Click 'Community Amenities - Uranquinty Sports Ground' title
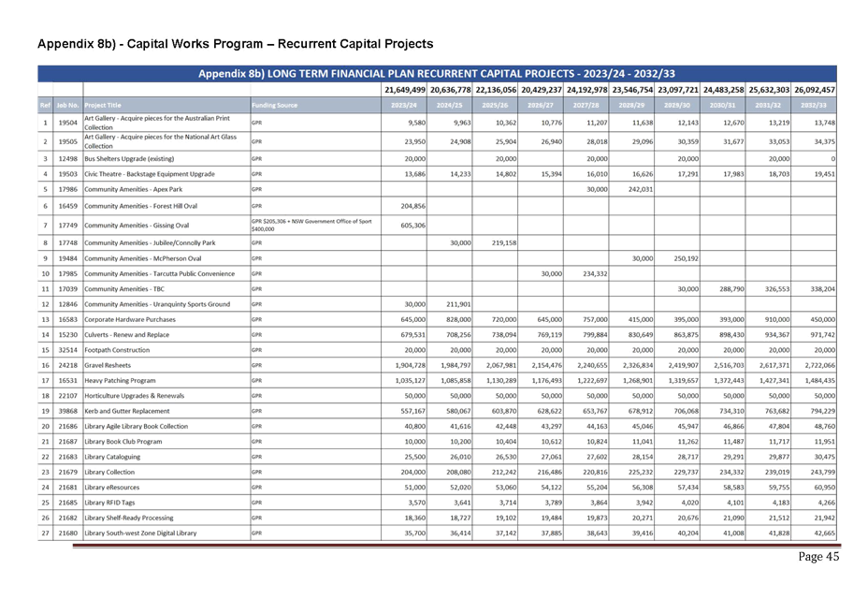Viewport: 868px width, 614px height. click(x=157, y=304)
